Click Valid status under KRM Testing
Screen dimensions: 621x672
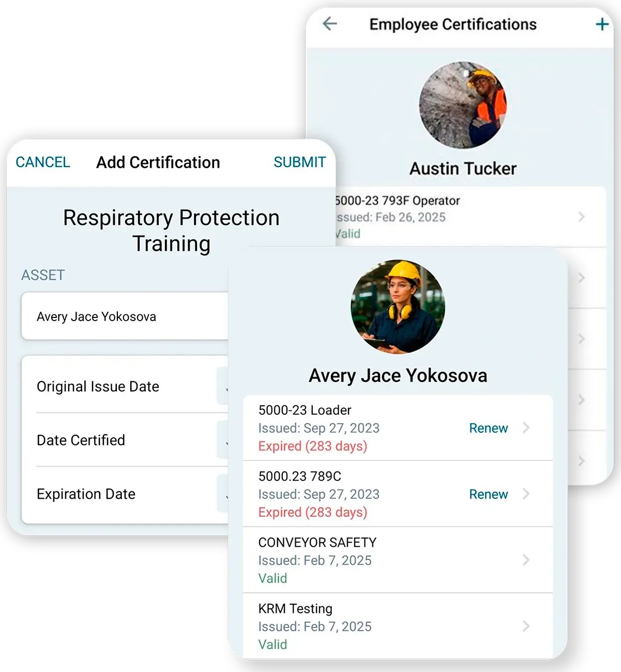(x=272, y=645)
